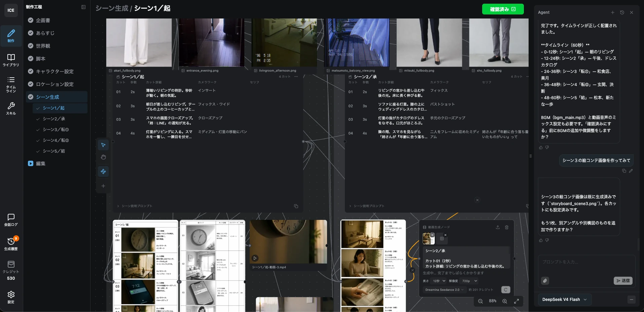
Task: Select シーン3／転① in the sidebar
Action: tap(60, 129)
